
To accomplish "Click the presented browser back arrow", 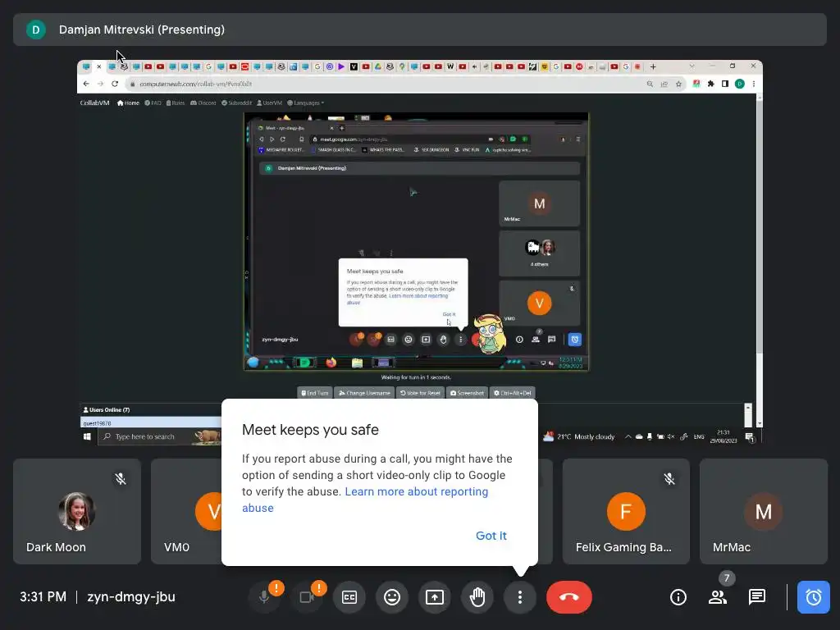I will [x=86, y=84].
